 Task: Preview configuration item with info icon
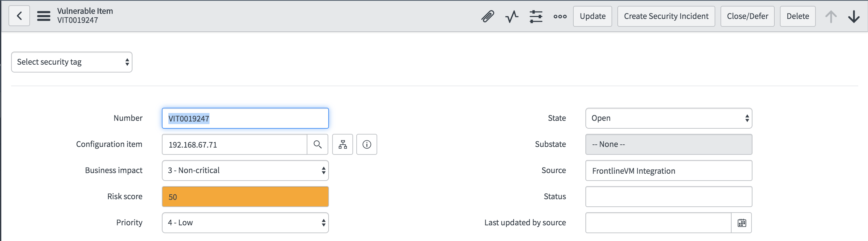click(x=366, y=145)
